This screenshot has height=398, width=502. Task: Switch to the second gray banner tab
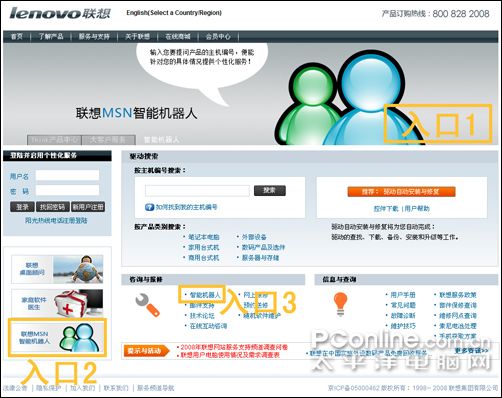coord(109,140)
